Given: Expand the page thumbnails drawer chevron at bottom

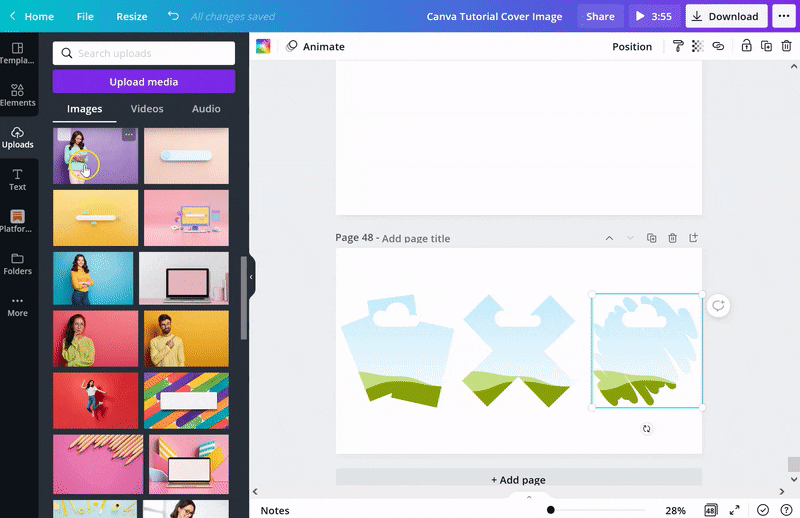Looking at the screenshot, I should point(529,496).
